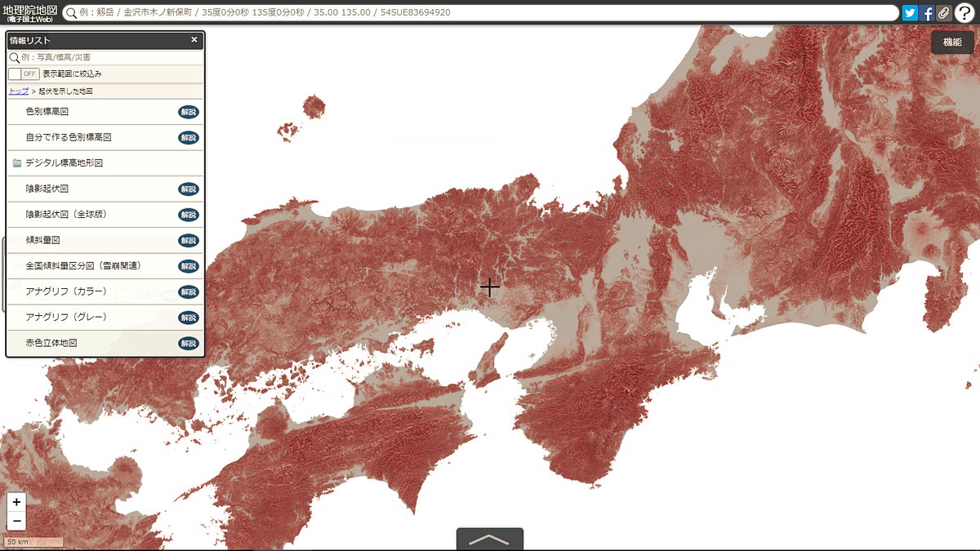Toggle the 表示範囲に絞込み OFF switch
This screenshot has width=980, height=551.
pyautogui.click(x=24, y=73)
